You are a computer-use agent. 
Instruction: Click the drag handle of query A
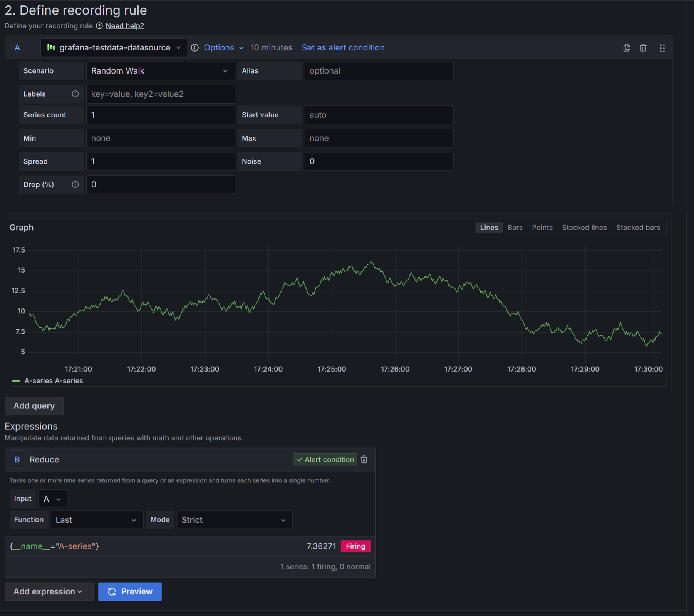pyautogui.click(x=662, y=48)
